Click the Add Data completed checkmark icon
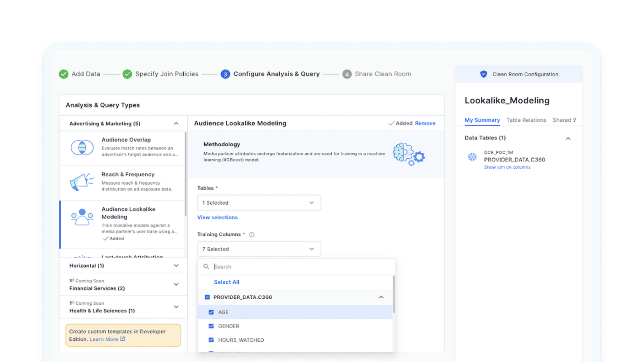644x362 pixels. [x=64, y=74]
